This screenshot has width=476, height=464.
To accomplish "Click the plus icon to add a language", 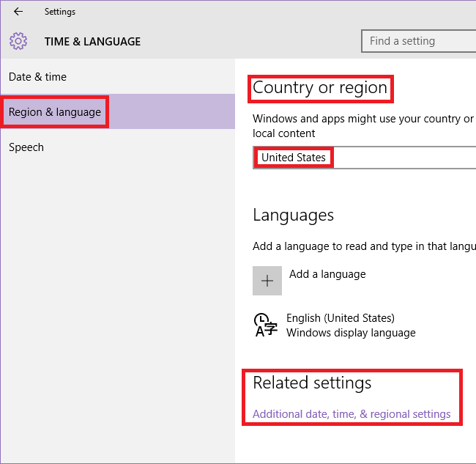I will coord(267,281).
